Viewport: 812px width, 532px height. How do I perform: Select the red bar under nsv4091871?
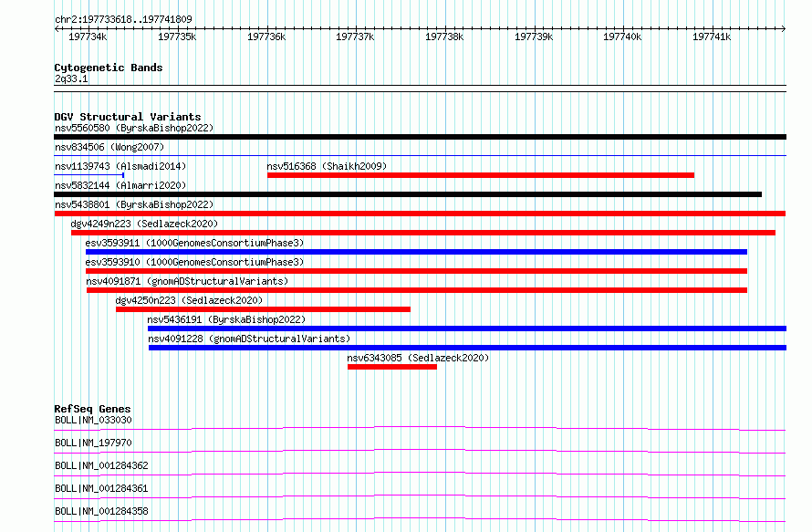417,290
